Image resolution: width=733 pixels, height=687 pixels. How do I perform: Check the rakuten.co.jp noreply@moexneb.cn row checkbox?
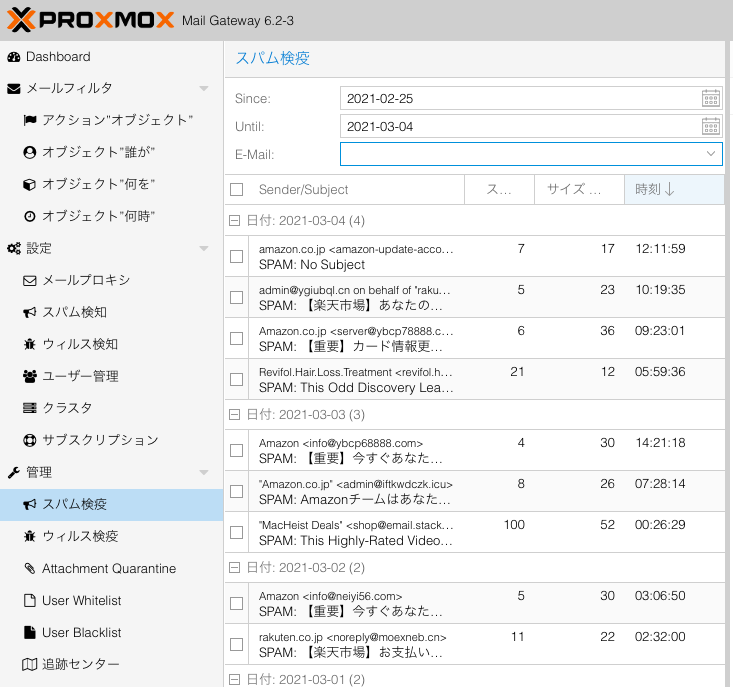coord(237,644)
